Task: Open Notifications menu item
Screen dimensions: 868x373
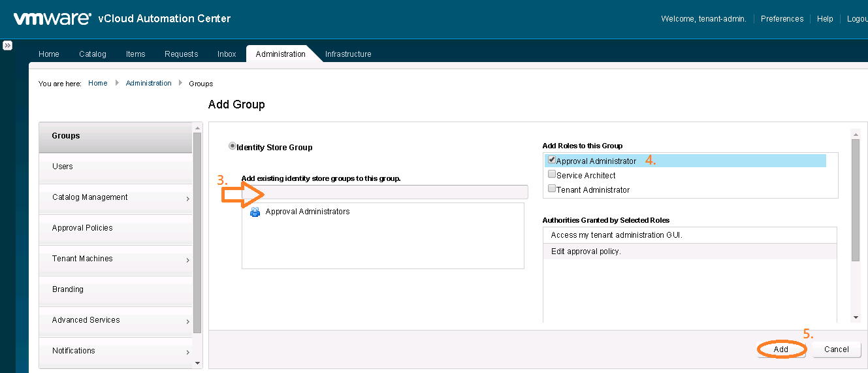Action: click(x=116, y=351)
